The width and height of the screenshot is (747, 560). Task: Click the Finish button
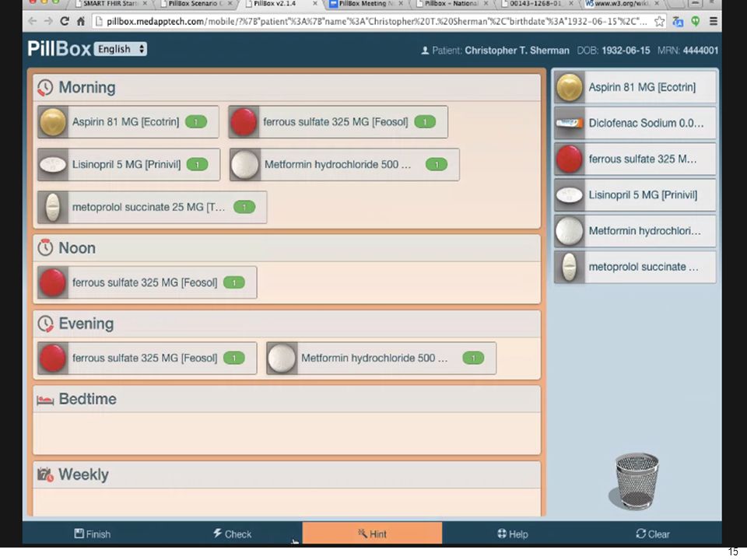click(93, 534)
